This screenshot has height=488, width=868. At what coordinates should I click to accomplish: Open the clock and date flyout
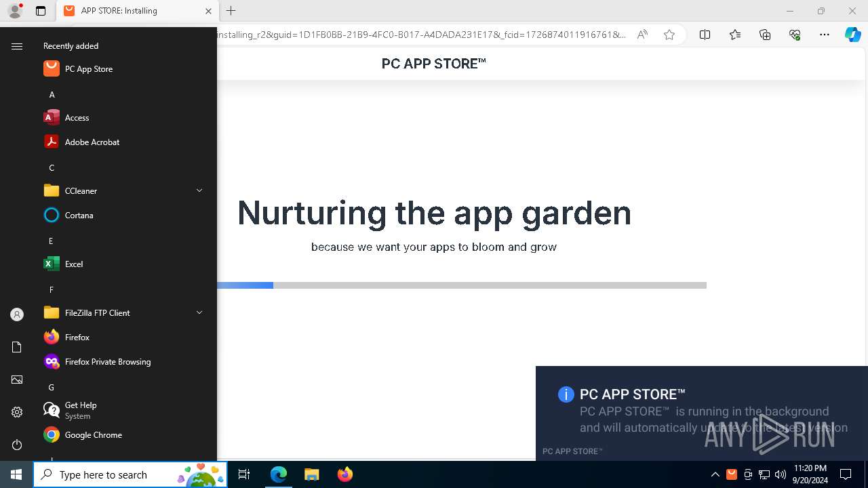click(810, 474)
